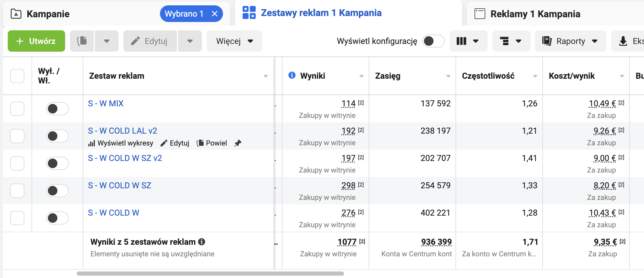Toggle the Wyświetl konfigurację switch

[x=433, y=41]
